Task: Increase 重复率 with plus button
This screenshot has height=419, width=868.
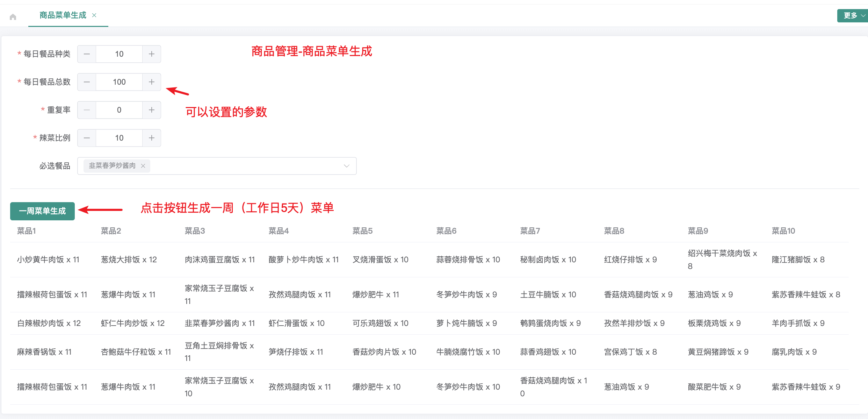Action: [152, 110]
